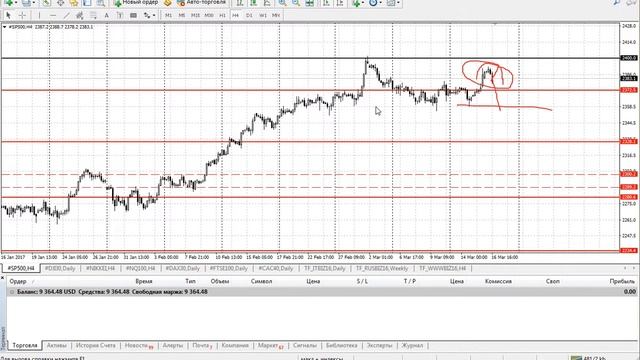Open the periods clock icon
The width and height of the screenshot is (640, 360).
click(x=373, y=2)
